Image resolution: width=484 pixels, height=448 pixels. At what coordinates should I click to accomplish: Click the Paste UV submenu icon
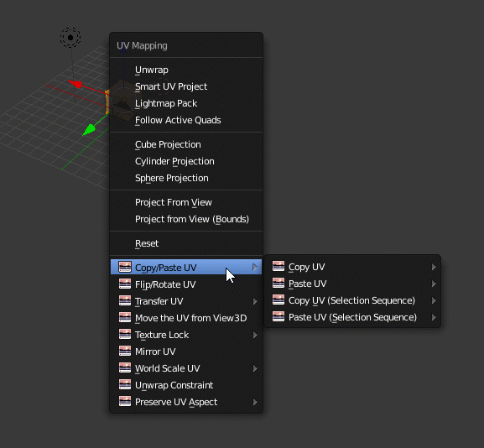[x=278, y=283]
